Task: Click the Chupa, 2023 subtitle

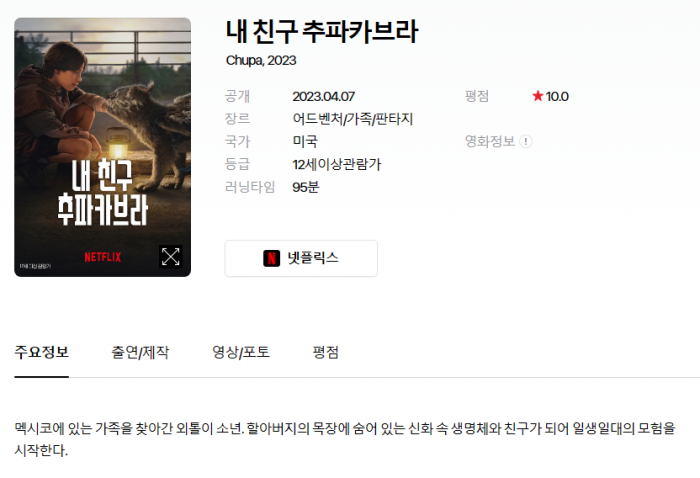Action: click(261, 60)
